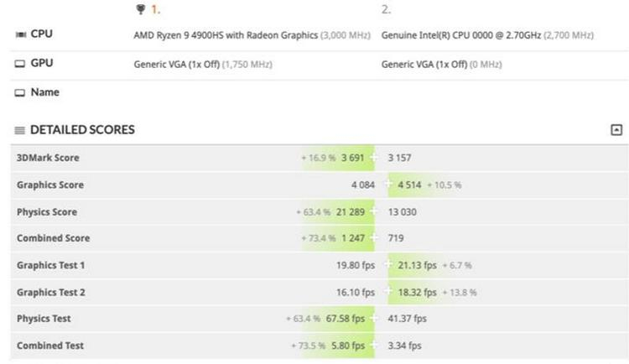This screenshot has width=629, height=364.
Task: Click the plus marker on Physics Score row
Action: tap(373, 211)
